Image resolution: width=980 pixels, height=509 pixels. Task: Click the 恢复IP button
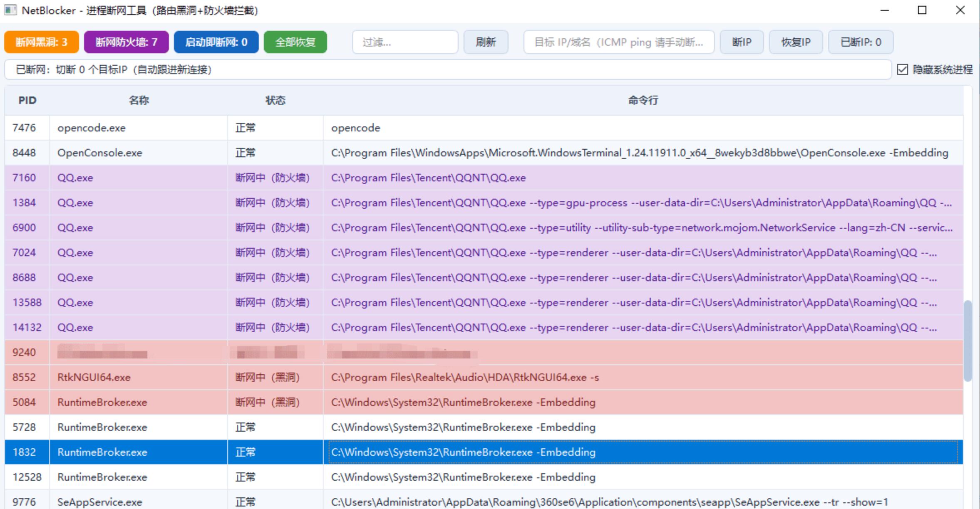click(796, 42)
